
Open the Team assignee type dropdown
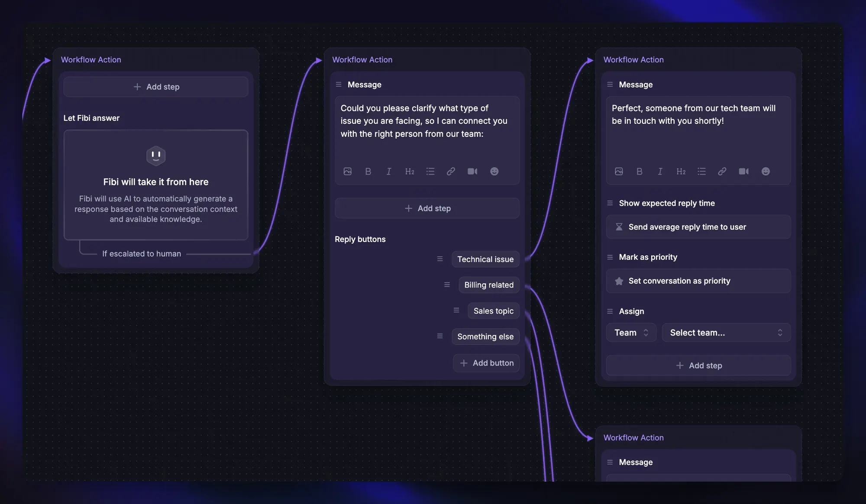631,333
